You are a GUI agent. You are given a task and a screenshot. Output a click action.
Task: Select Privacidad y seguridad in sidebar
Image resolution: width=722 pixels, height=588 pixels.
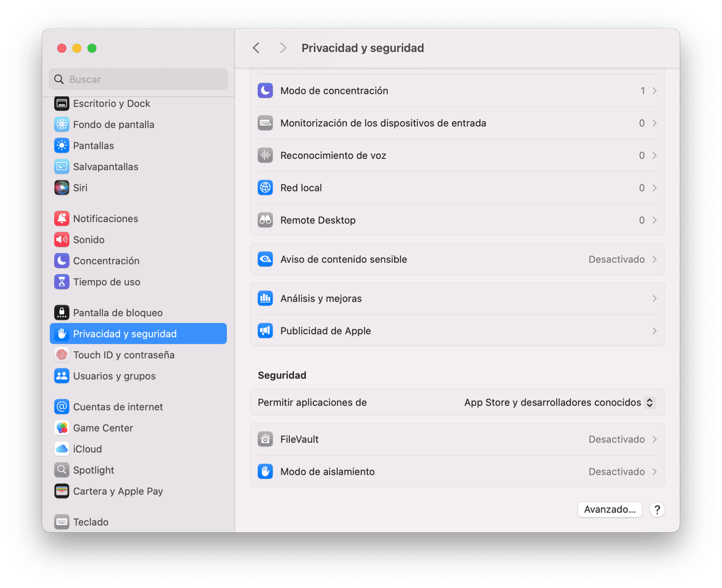coord(138,333)
